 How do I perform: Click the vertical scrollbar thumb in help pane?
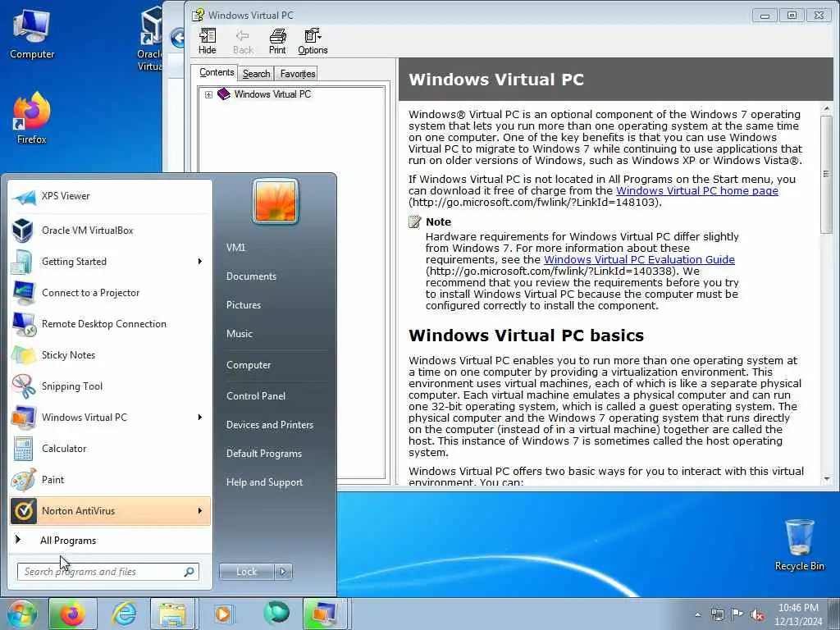[827, 174]
